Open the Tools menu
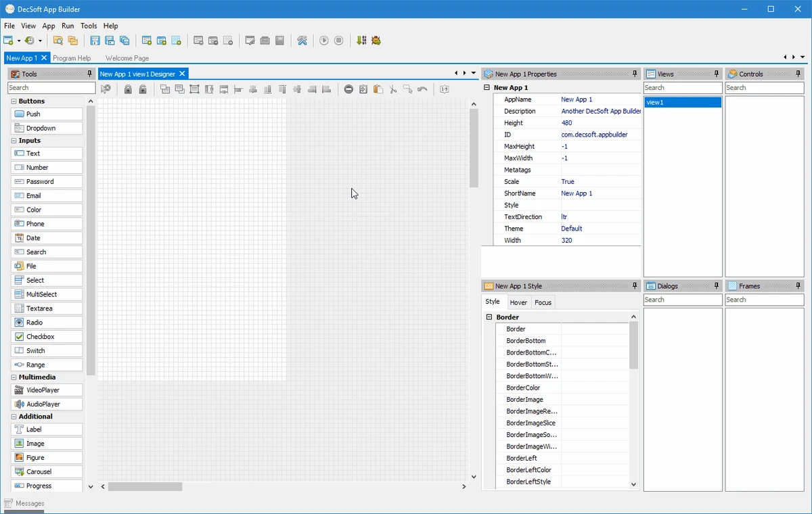 89,26
